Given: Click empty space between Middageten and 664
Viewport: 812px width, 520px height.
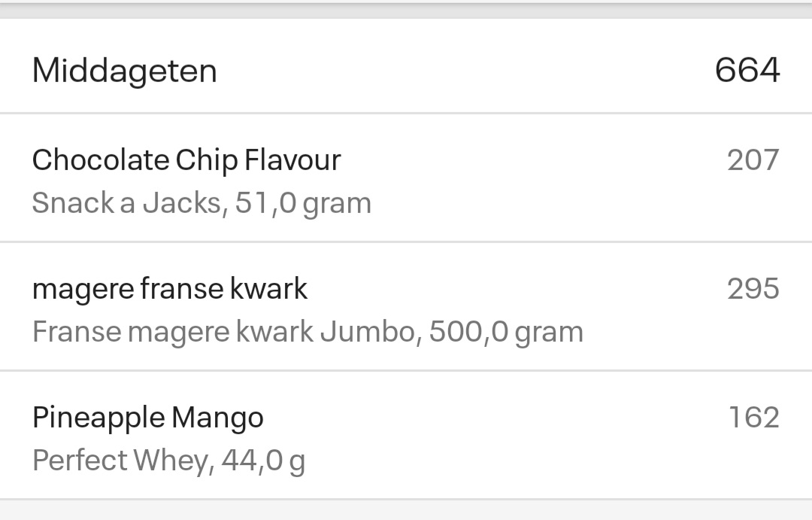Looking at the screenshot, I should [x=466, y=71].
